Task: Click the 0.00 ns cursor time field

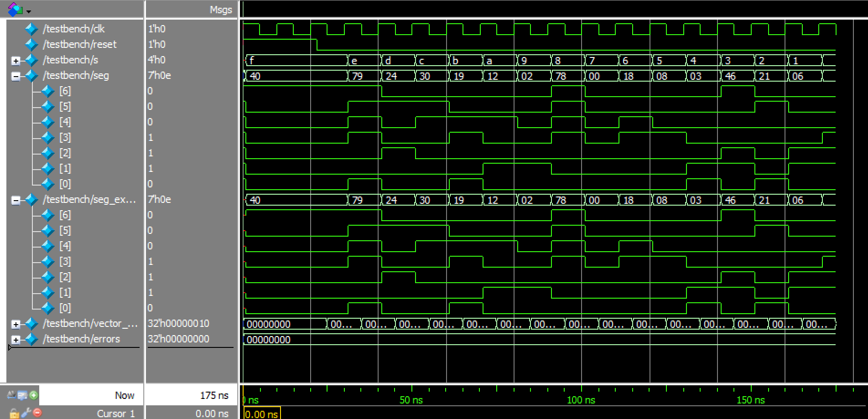Action: point(212,414)
